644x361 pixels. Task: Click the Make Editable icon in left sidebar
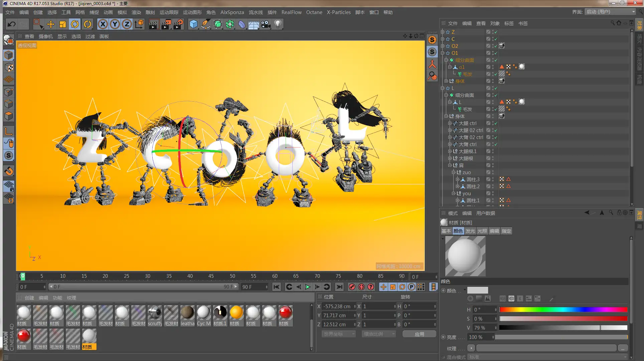(x=9, y=40)
